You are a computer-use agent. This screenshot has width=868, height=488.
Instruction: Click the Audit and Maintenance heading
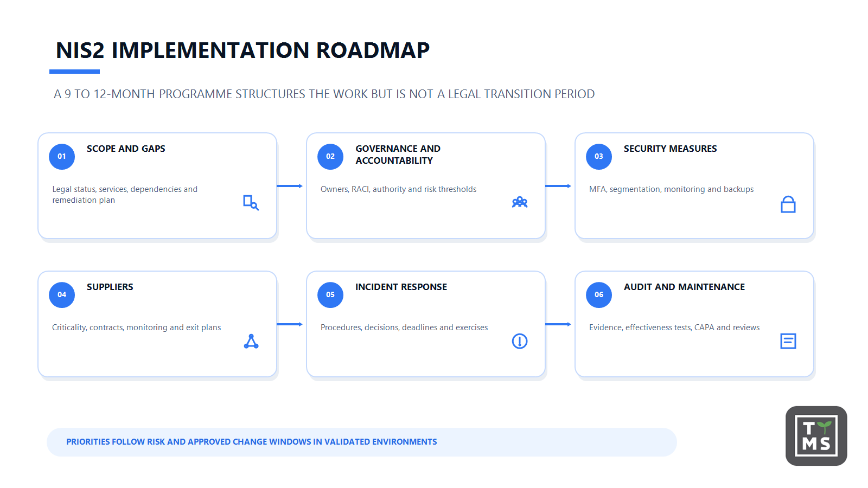(684, 287)
